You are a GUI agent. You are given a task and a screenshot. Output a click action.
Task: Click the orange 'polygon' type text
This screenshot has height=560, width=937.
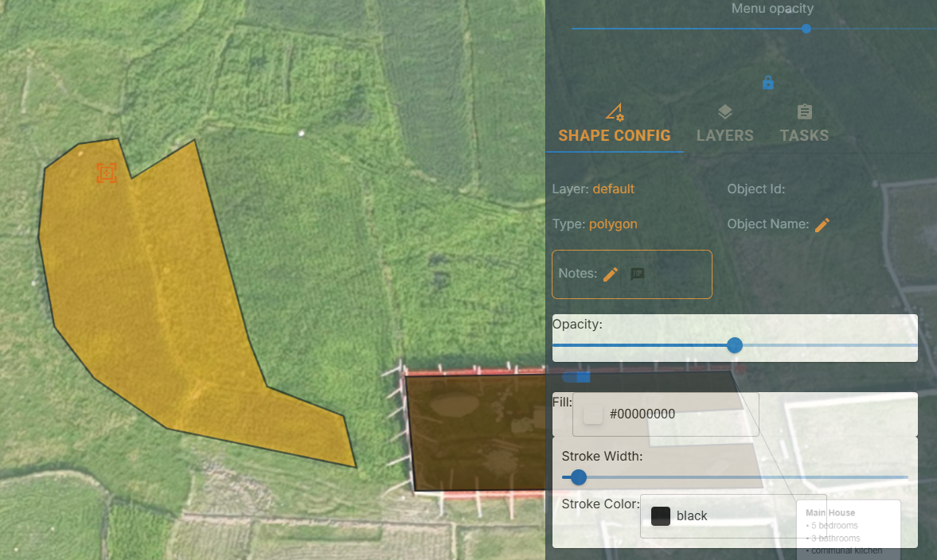(613, 224)
